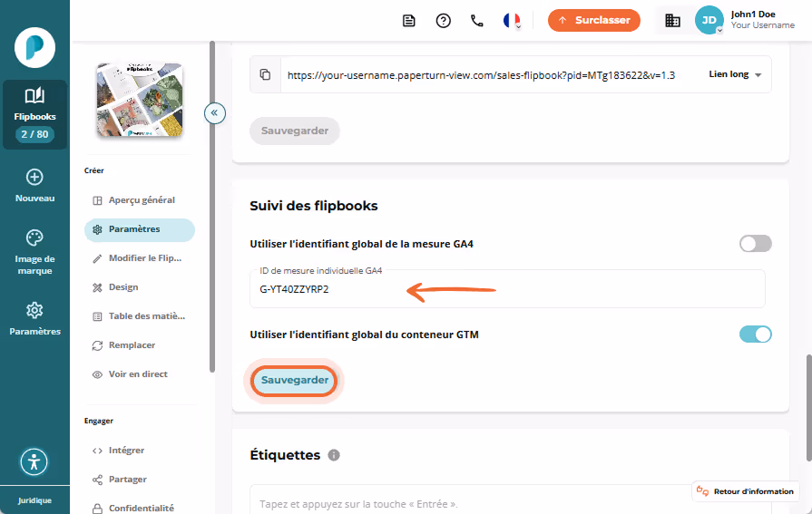Open Table des matiè... menu item
The width and height of the screenshot is (812, 514).
140,316
